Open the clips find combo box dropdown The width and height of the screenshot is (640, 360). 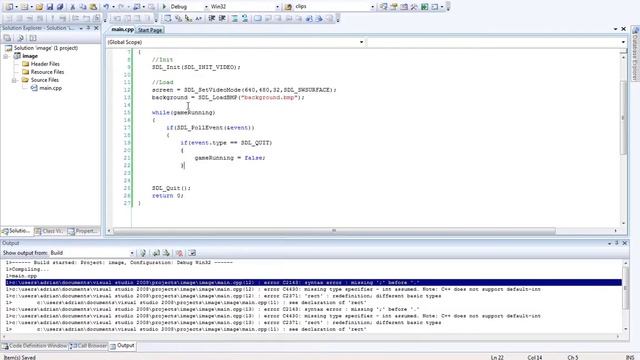(372, 7)
